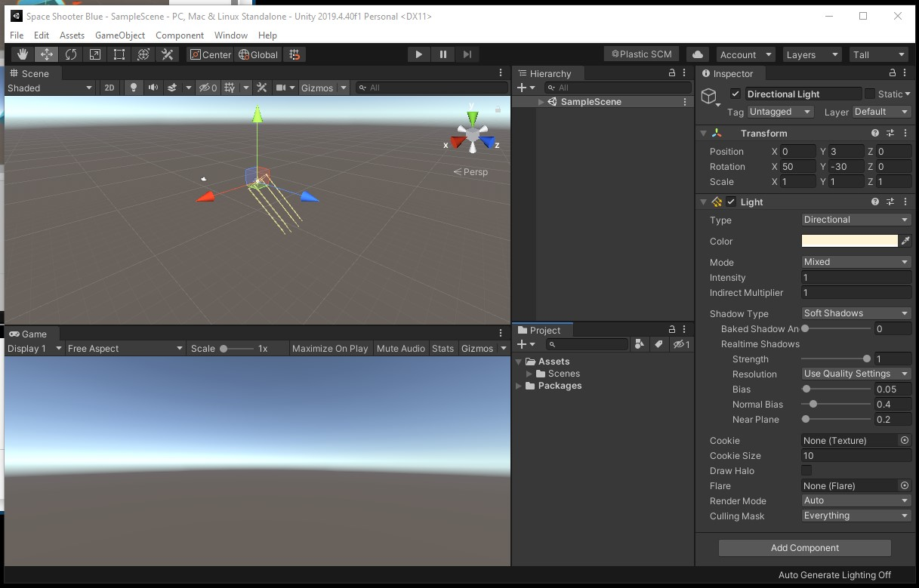Open the Light Mode dropdown
Screen dimensions: 919x588
pos(856,262)
